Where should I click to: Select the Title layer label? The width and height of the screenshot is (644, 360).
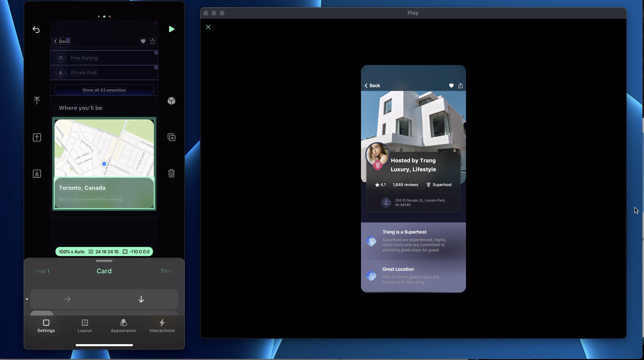click(x=166, y=271)
